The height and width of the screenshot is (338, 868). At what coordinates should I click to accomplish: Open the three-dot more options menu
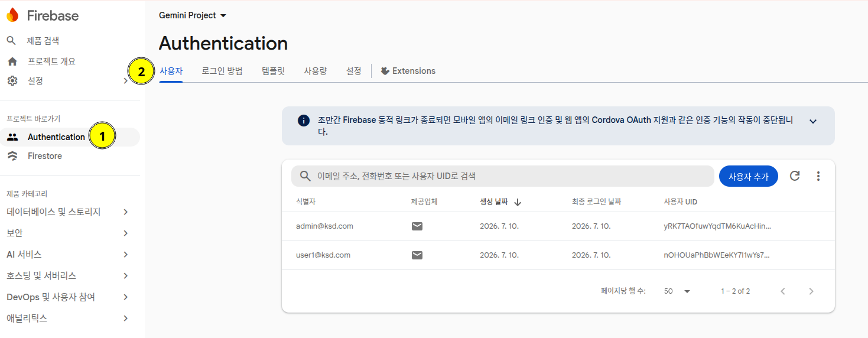pos(818,175)
